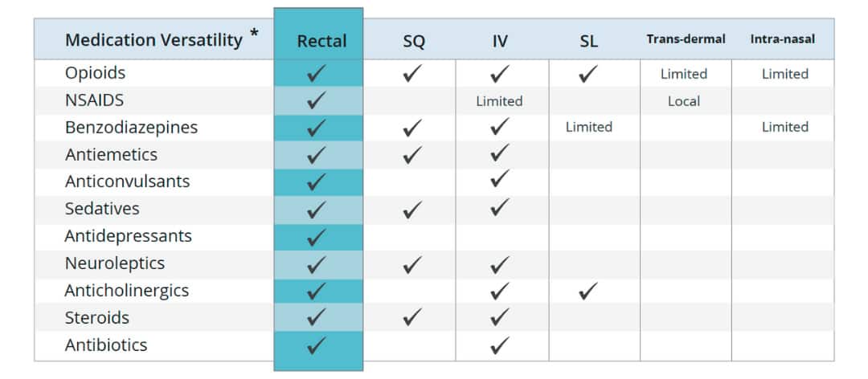
Task: Click the Neuroleptics SQ checkmark
Action: pos(412,263)
